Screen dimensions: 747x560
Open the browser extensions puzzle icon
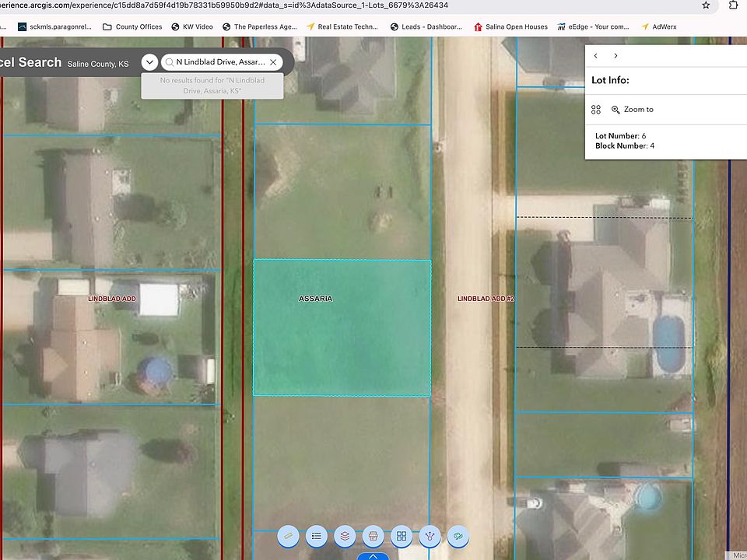click(734, 5)
